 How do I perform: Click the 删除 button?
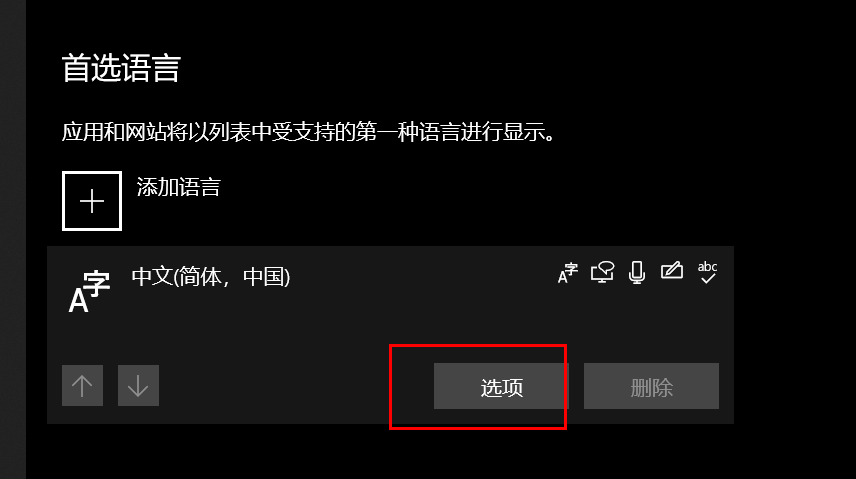coord(651,386)
